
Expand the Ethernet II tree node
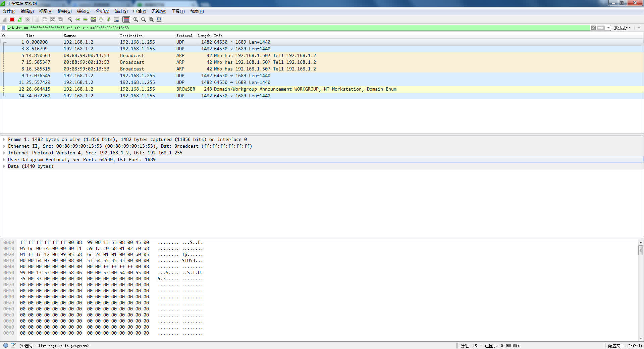pos(4,146)
